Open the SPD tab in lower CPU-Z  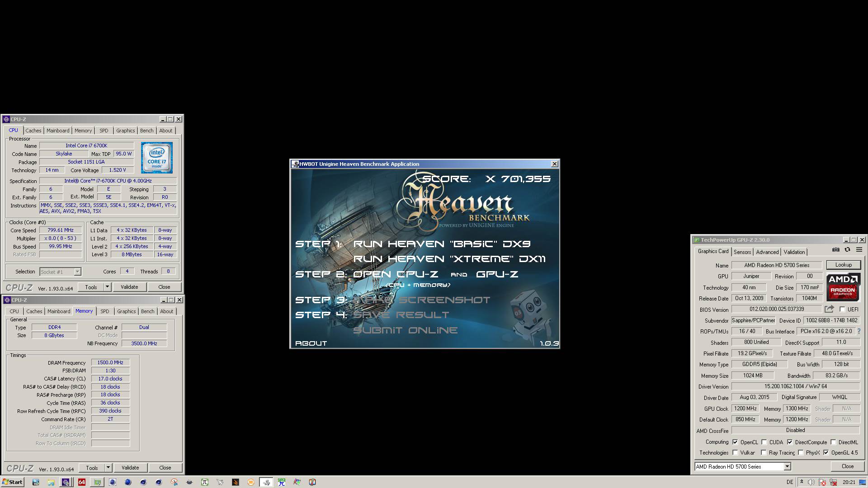pos(105,311)
